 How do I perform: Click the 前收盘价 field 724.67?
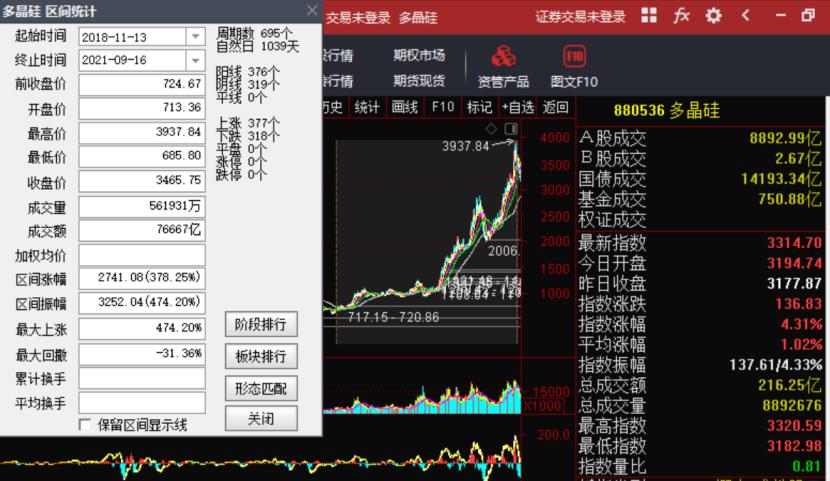[x=142, y=85]
